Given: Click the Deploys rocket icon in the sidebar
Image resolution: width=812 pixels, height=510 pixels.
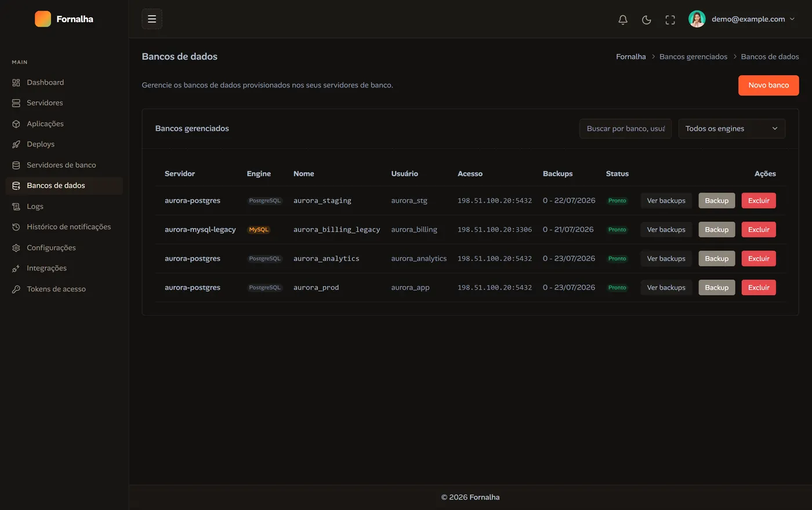Looking at the screenshot, I should pyautogui.click(x=16, y=144).
